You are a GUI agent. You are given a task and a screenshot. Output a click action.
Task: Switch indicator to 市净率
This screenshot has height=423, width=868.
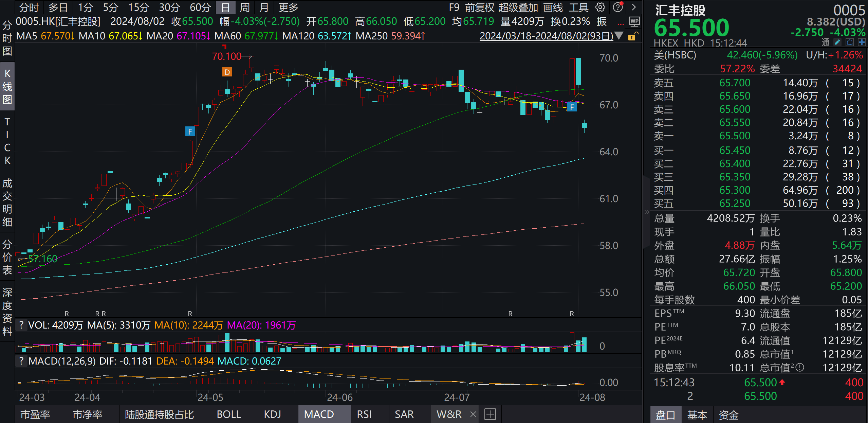click(x=88, y=414)
